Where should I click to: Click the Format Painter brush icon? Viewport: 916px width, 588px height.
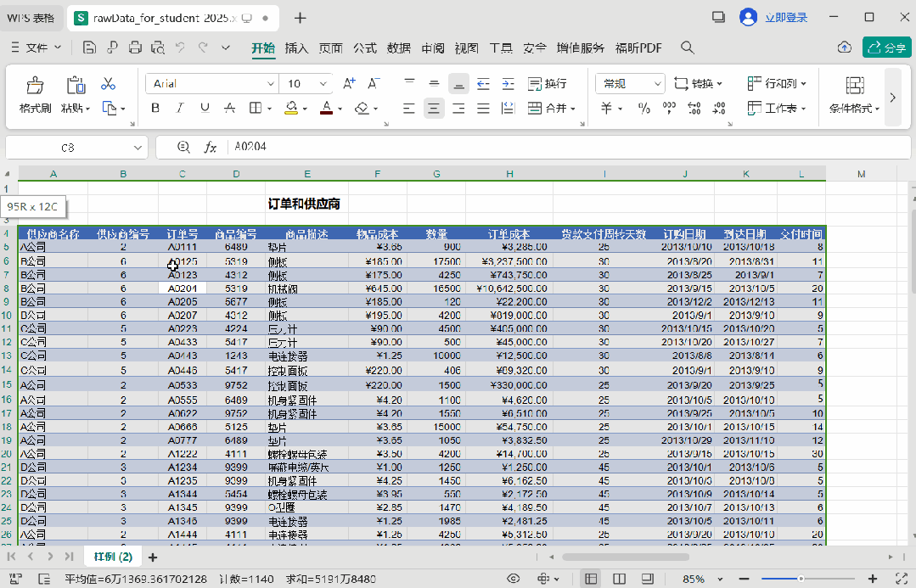pos(35,85)
